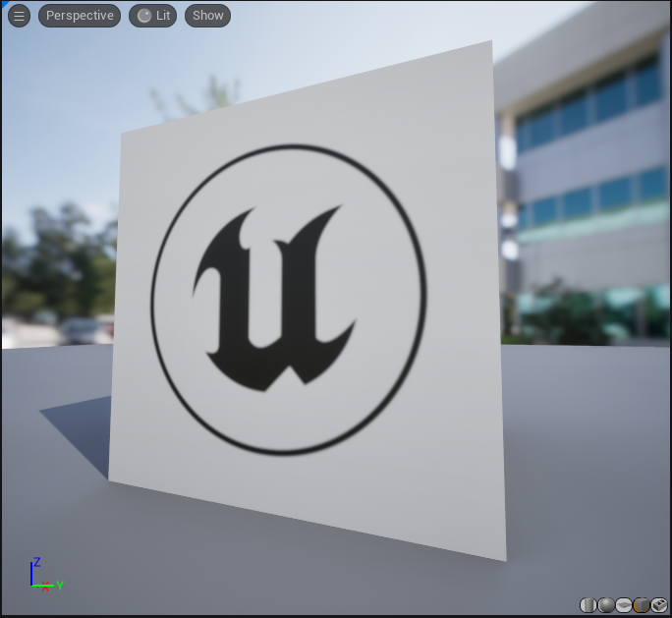Click the black U glyph on preview plane
Screen dimensions: 672x618
pyautogui.click(x=274, y=298)
